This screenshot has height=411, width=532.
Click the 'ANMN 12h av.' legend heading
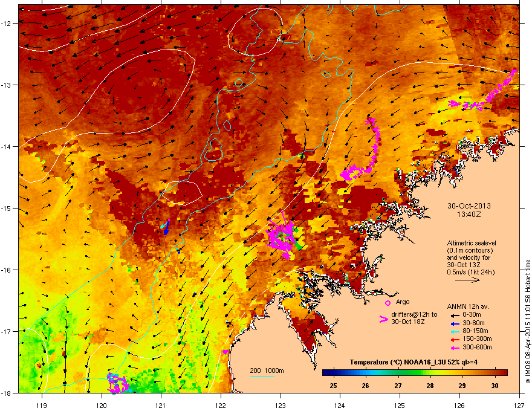468,306
